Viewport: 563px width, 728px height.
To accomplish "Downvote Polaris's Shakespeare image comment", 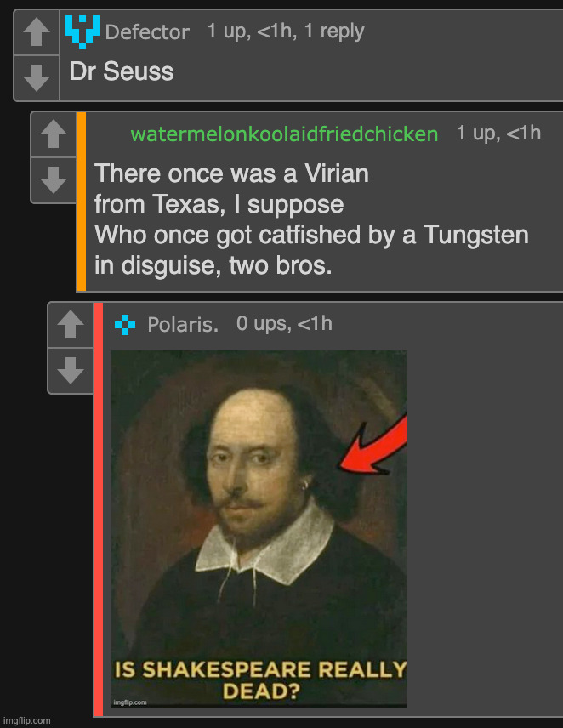I will 71,371.
